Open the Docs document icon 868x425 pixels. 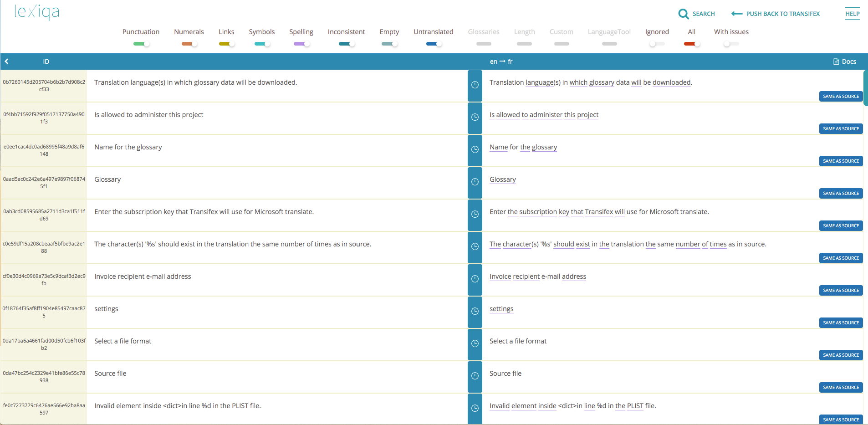coord(836,61)
